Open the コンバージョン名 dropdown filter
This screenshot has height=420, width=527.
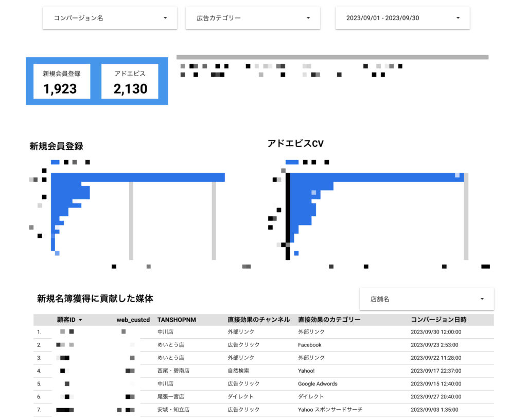(x=110, y=18)
